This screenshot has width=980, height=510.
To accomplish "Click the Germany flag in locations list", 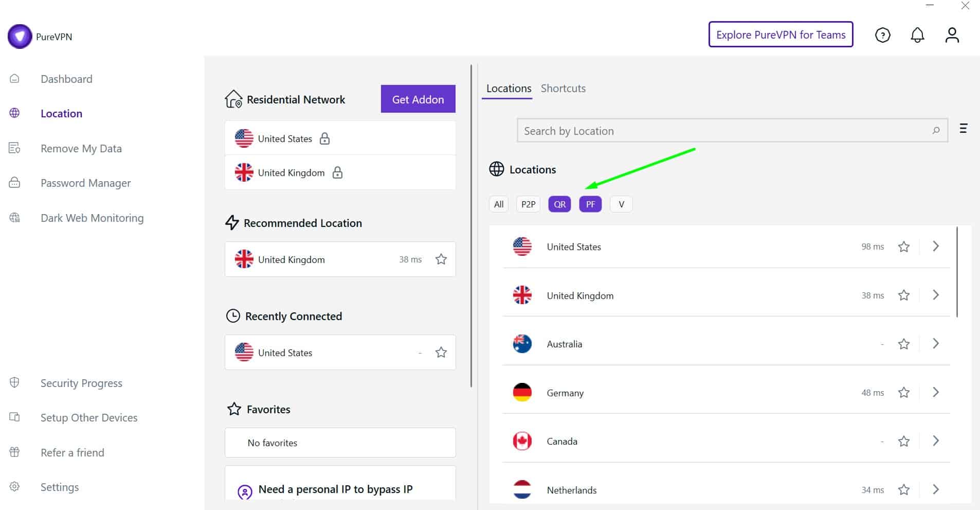I will (522, 392).
